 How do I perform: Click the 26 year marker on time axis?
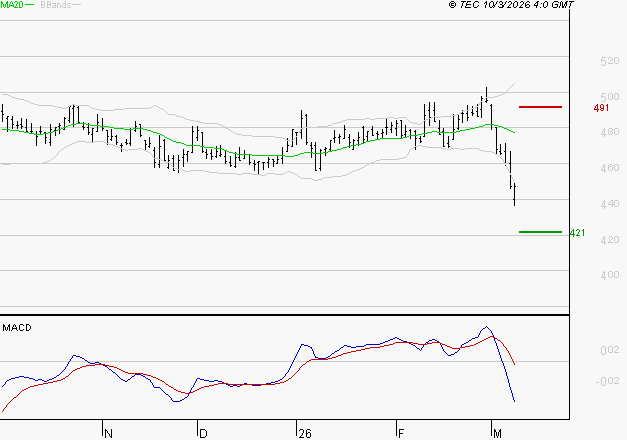pos(305,434)
